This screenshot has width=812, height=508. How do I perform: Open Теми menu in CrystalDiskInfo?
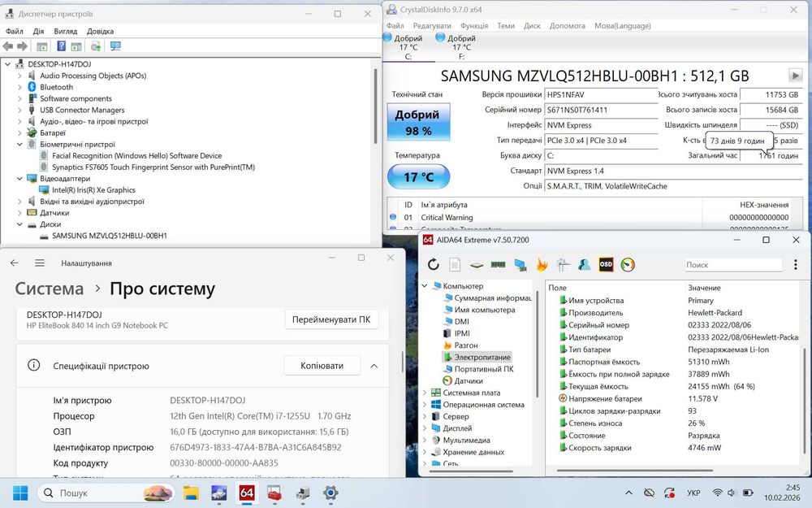[x=505, y=25]
